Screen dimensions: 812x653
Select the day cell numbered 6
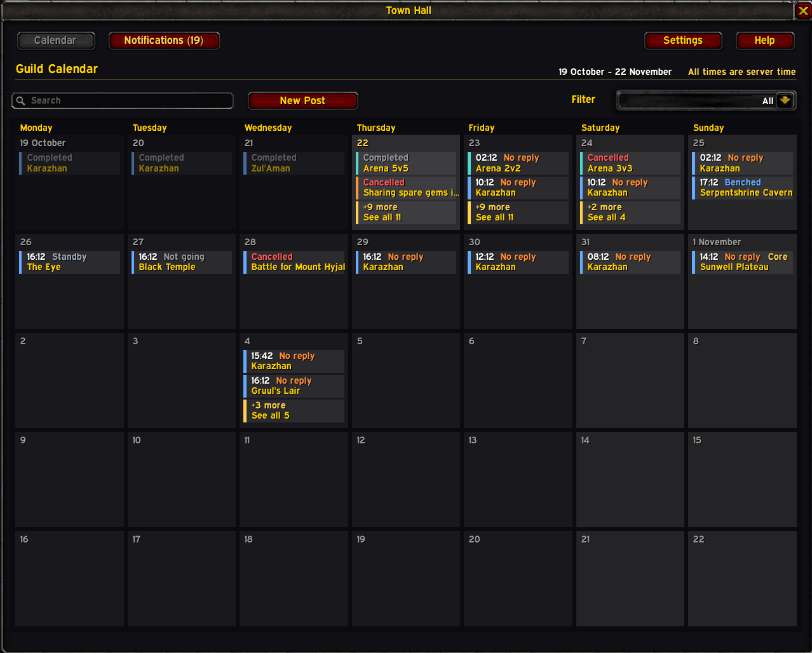point(518,380)
